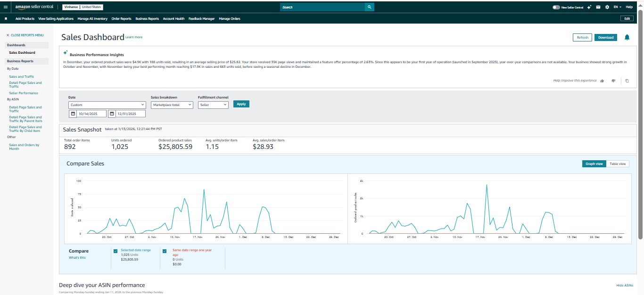
Task: Uncheck the Selected date range checkbox
Action: click(x=116, y=251)
